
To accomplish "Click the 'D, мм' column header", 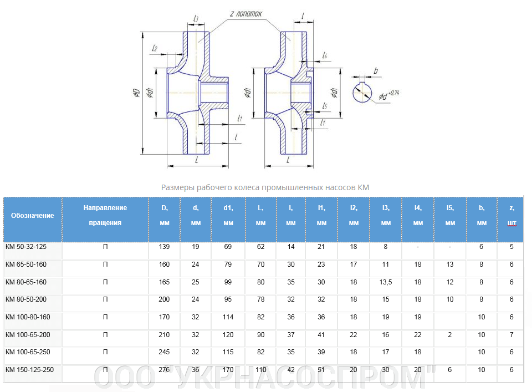I will pos(164,216).
